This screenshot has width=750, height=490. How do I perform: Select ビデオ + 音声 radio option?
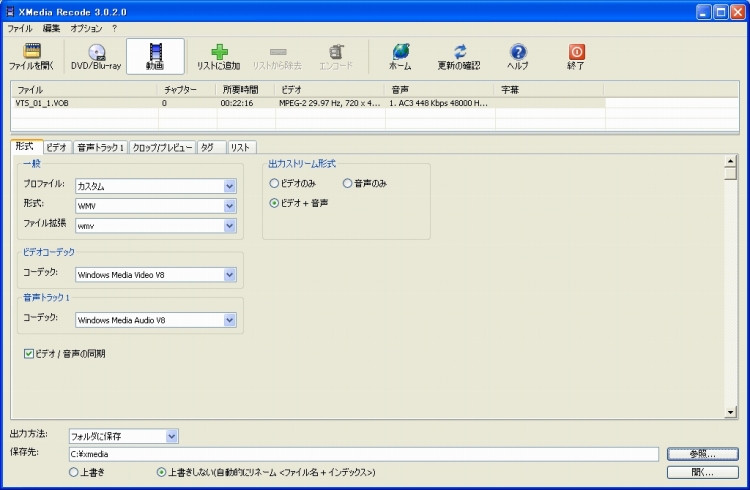click(x=274, y=203)
